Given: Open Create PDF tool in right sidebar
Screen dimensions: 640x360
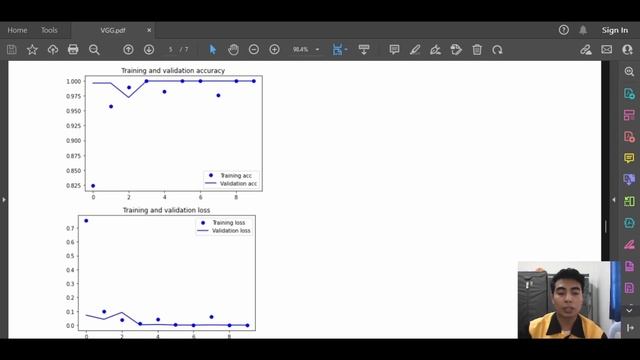Looking at the screenshot, I should (x=629, y=137).
